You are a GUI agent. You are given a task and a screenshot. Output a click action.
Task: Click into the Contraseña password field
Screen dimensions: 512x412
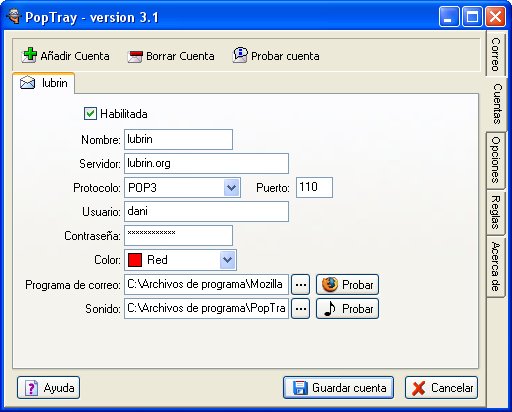point(178,235)
